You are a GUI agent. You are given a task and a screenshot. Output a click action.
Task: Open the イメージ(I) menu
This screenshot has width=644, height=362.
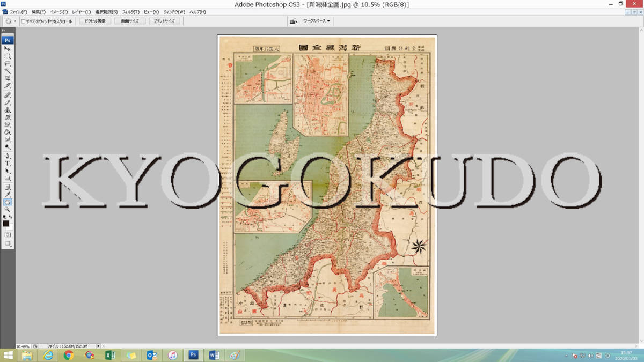coord(58,12)
